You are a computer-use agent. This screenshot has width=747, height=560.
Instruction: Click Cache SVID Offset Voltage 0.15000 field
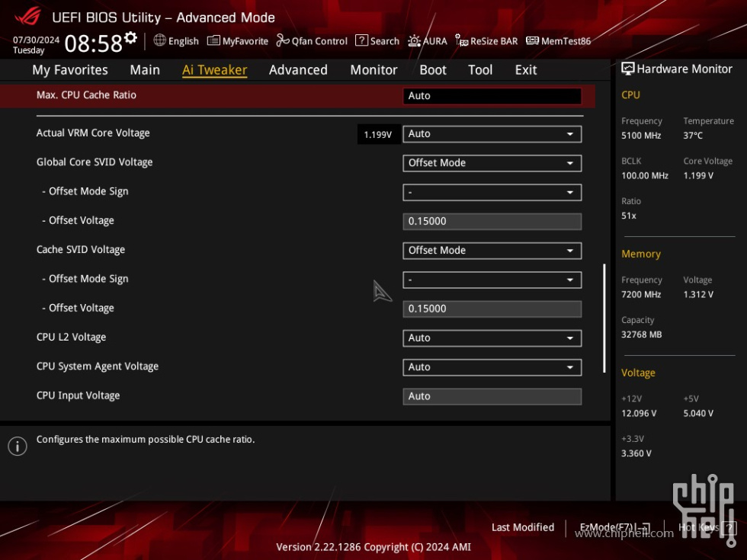(492, 309)
